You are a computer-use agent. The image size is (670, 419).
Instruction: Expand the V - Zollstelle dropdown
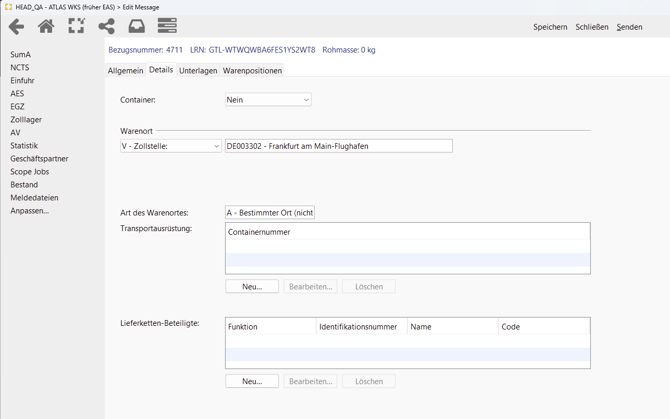170,146
